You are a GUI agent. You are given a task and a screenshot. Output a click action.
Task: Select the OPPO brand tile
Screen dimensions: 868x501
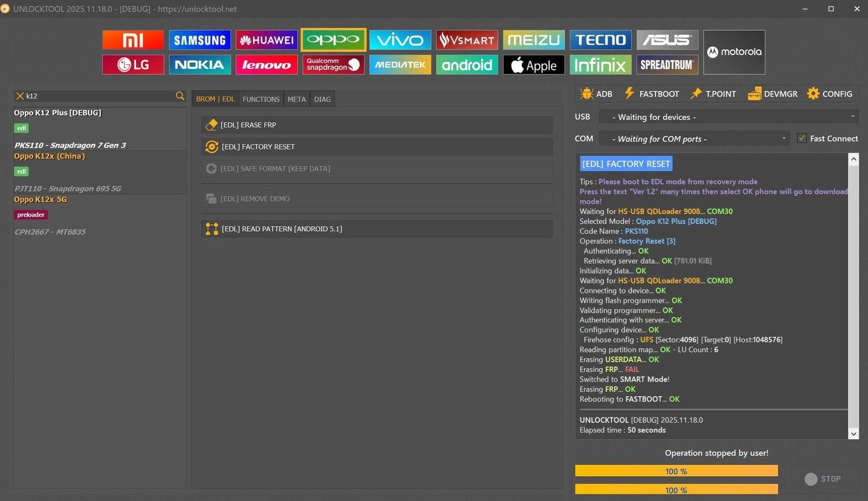point(333,40)
